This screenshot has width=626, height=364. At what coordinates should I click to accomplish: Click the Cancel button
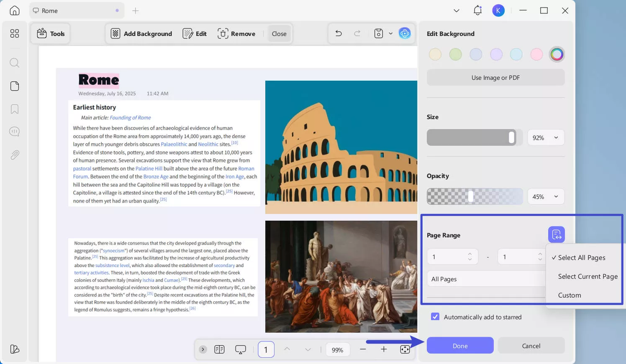(531, 346)
